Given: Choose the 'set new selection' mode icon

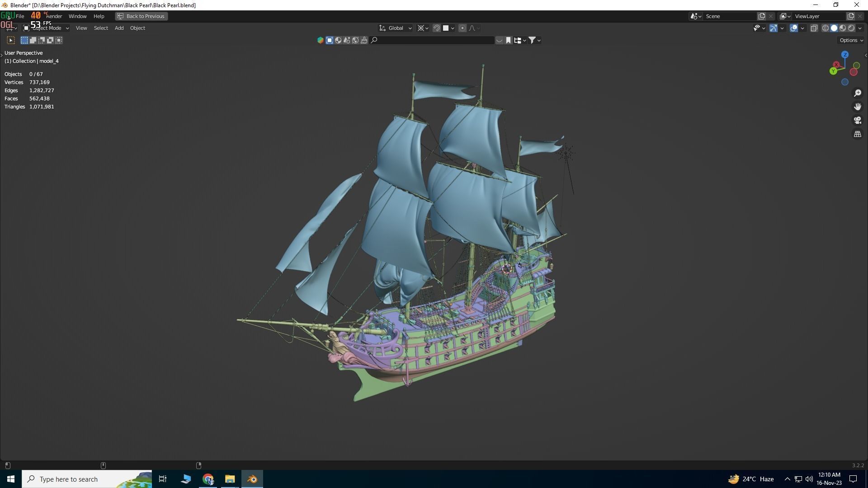Looking at the screenshot, I should pyautogui.click(x=24, y=40).
